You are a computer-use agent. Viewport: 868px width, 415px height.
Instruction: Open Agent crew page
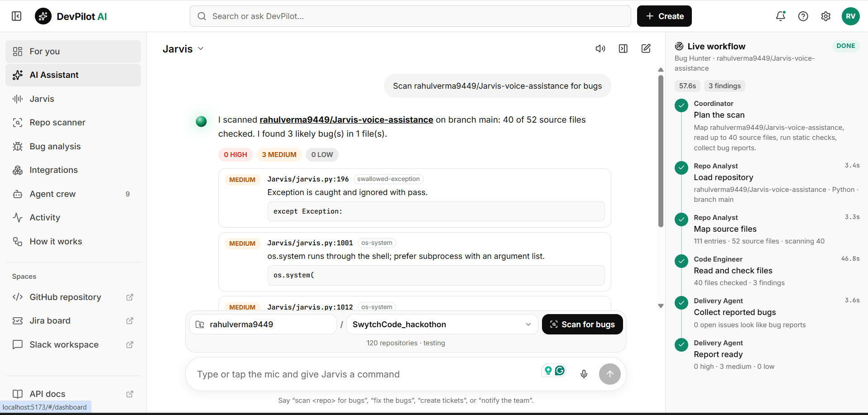tap(73, 194)
